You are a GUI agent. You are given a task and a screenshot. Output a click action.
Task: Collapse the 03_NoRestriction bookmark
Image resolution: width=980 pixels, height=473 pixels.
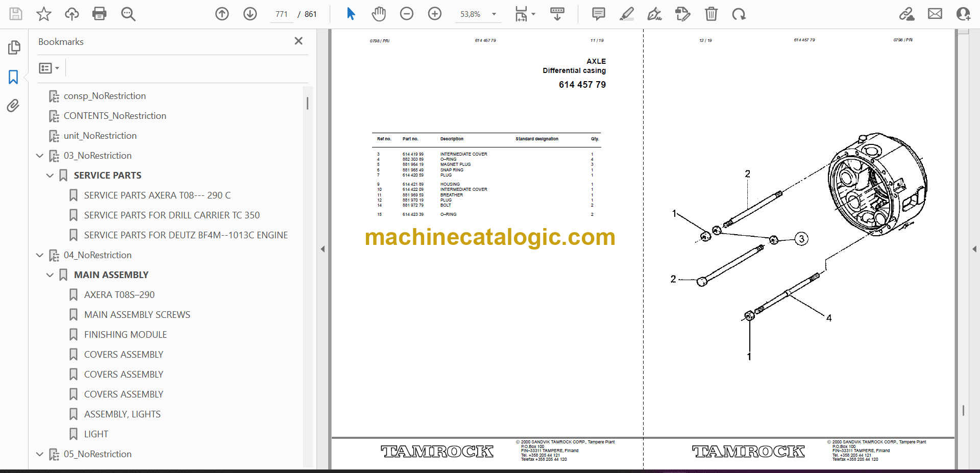(x=40, y=156)
